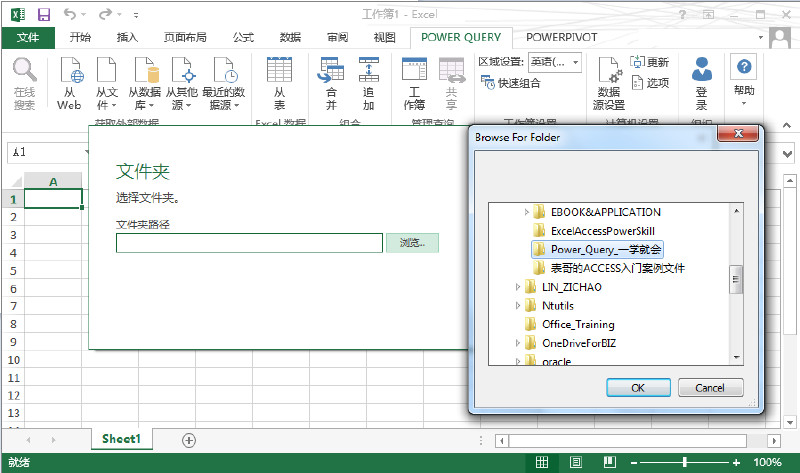Collapse the ribbon with the arrow
The width and height of the screenshot is (800, 473).
787,125
